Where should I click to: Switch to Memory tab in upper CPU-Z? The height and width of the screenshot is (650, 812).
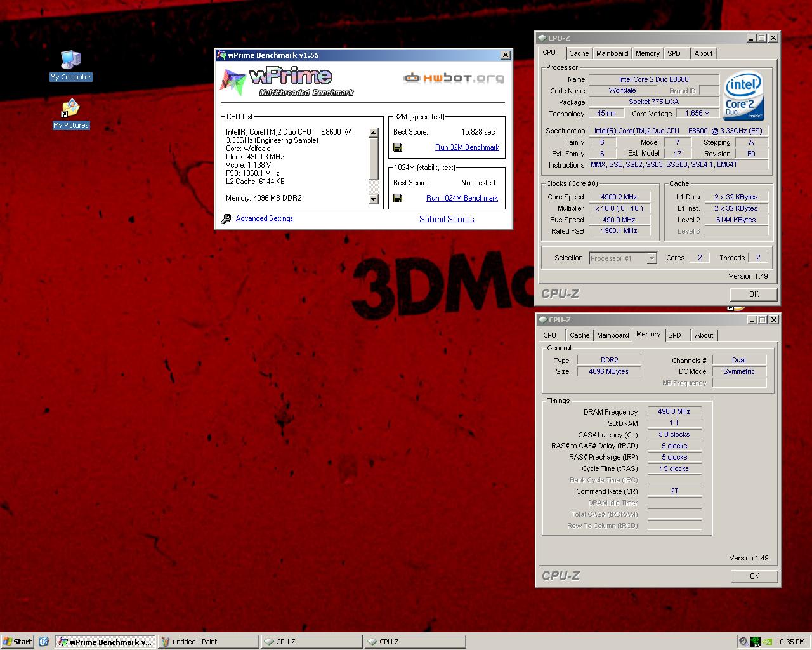click(x=648, y=53)
